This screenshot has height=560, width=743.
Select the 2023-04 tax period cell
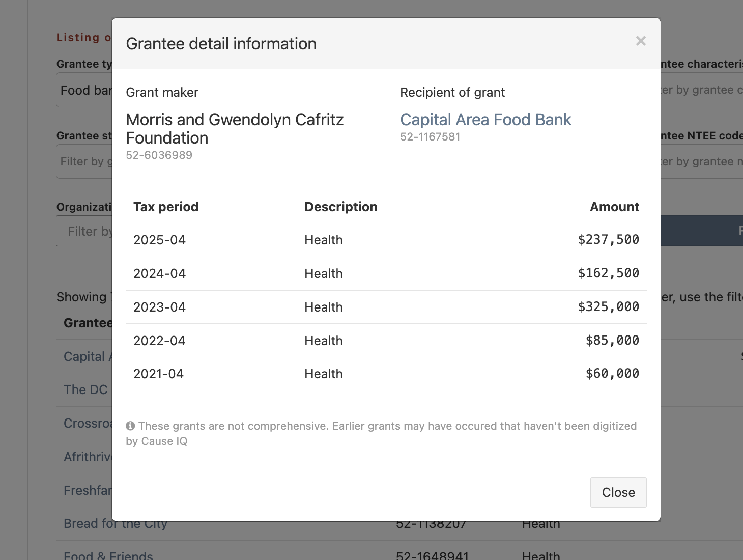[159, 307]
